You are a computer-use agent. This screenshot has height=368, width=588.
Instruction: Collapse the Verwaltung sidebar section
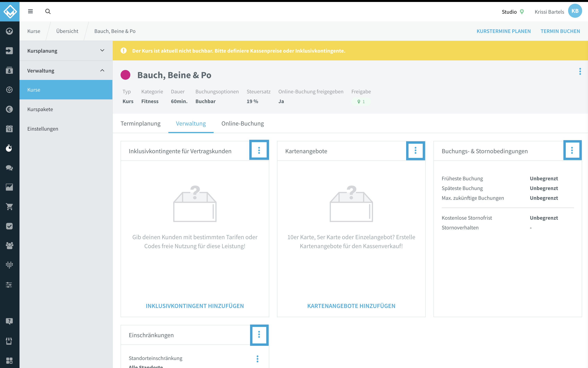(66, 71)
